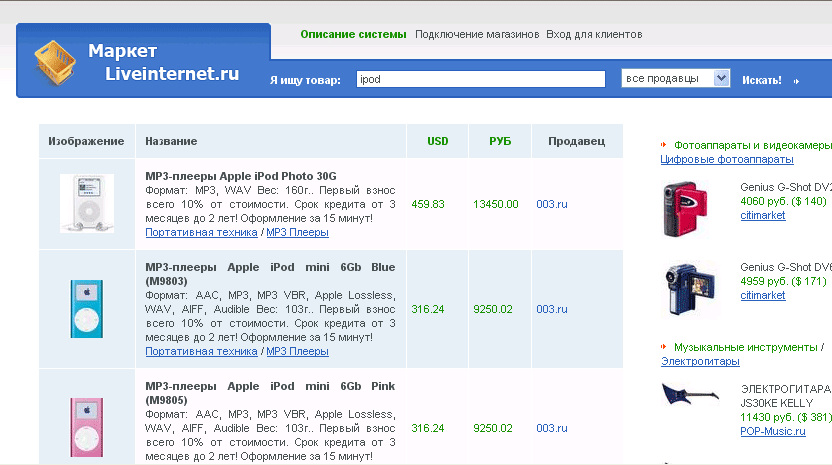Screen dimensions: 832x465
Task: Click 'MP3 Плееры' link in iPod Photo row
Action: click(x=297, y=232)
